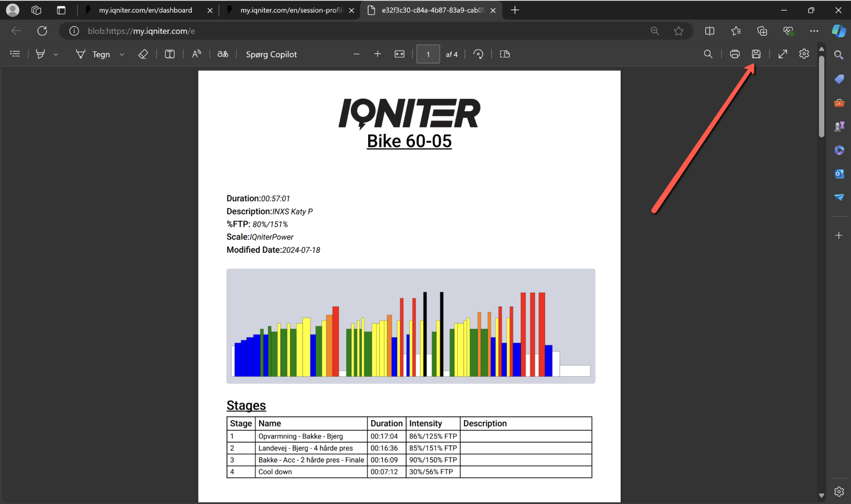Enter full screen PDF view
The image size is (851, 504).
(783, 54)
